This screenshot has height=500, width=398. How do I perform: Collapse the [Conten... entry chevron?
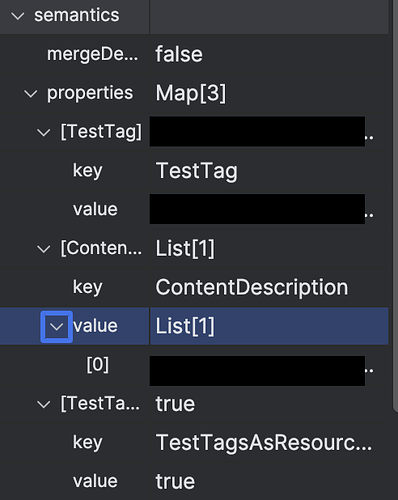click(44, 249)
